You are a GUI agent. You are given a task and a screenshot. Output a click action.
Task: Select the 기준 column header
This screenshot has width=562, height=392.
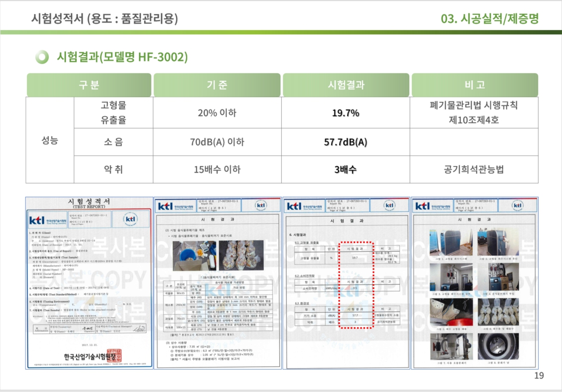tap(217, 85)
